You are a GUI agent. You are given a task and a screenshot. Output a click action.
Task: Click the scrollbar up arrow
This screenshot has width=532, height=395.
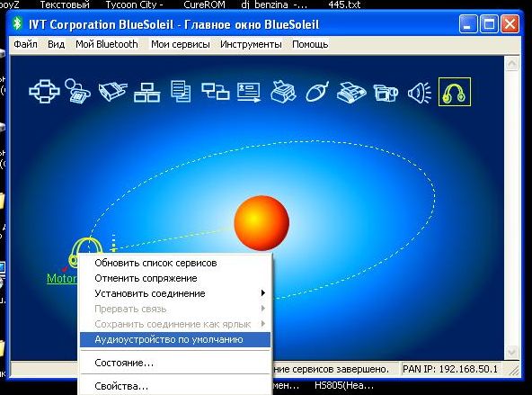pos(511,64)
